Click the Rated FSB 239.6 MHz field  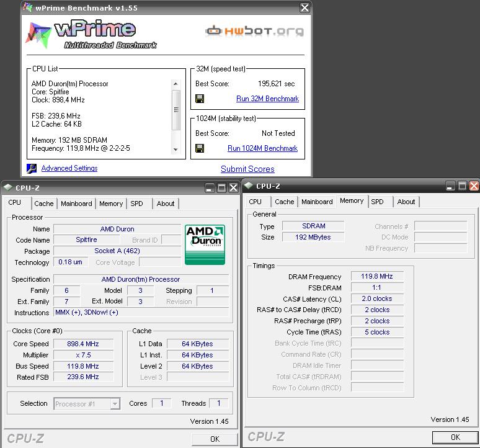[83, 377]
